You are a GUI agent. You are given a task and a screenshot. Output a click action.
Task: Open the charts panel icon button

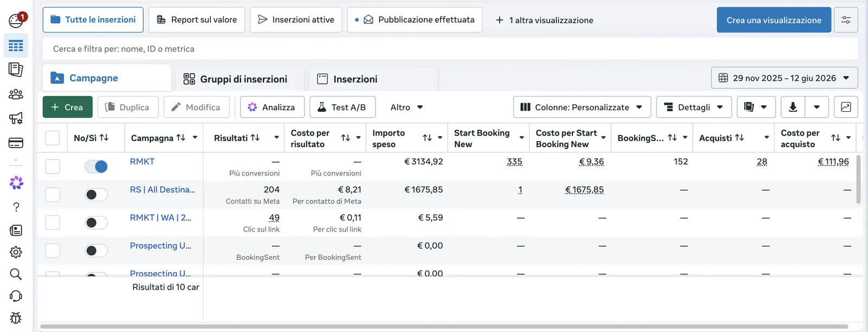click(846, 107)
